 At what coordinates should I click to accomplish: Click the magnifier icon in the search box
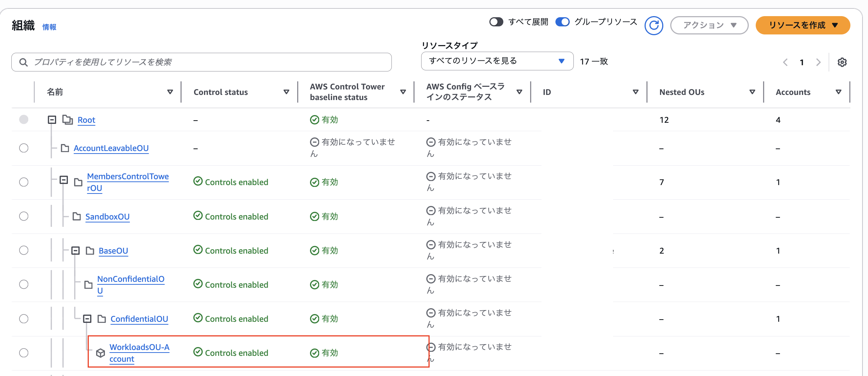pyautogui.click(x=23, y=62)
